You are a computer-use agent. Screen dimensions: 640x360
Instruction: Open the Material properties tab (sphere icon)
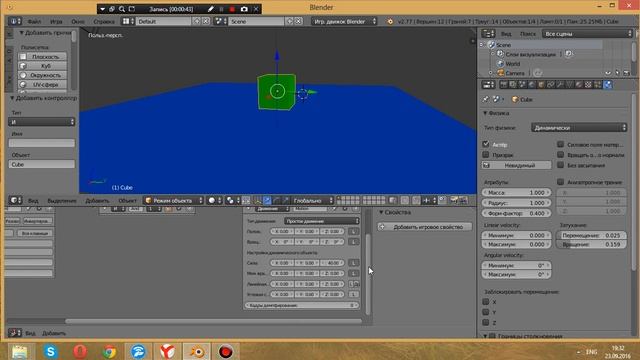[579, 84]
